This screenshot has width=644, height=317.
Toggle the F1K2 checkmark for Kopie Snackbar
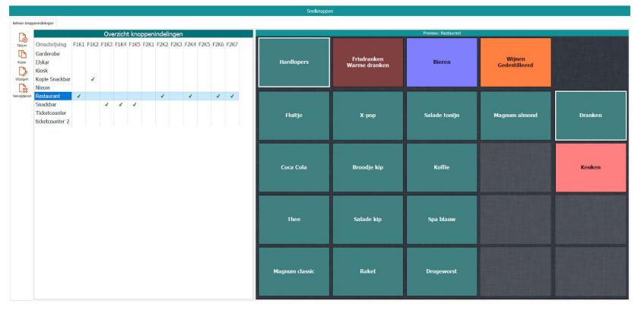coord(93,79)
